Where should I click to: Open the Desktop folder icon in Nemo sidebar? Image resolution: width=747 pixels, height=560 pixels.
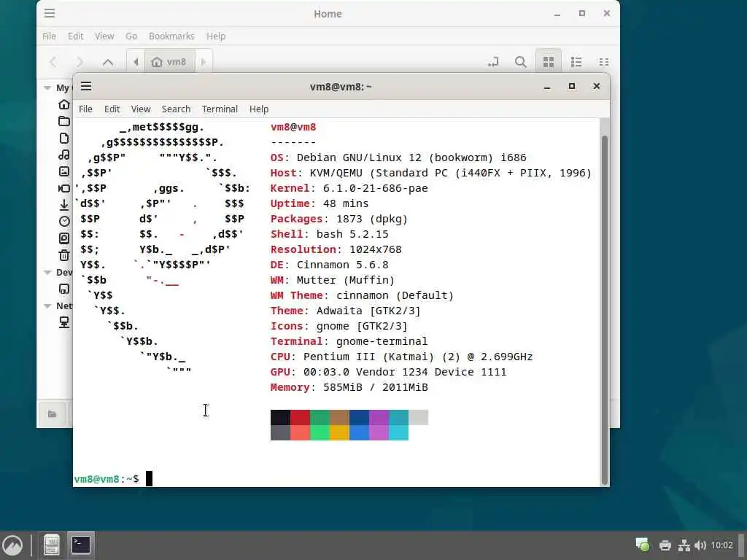tap(64, 121)
